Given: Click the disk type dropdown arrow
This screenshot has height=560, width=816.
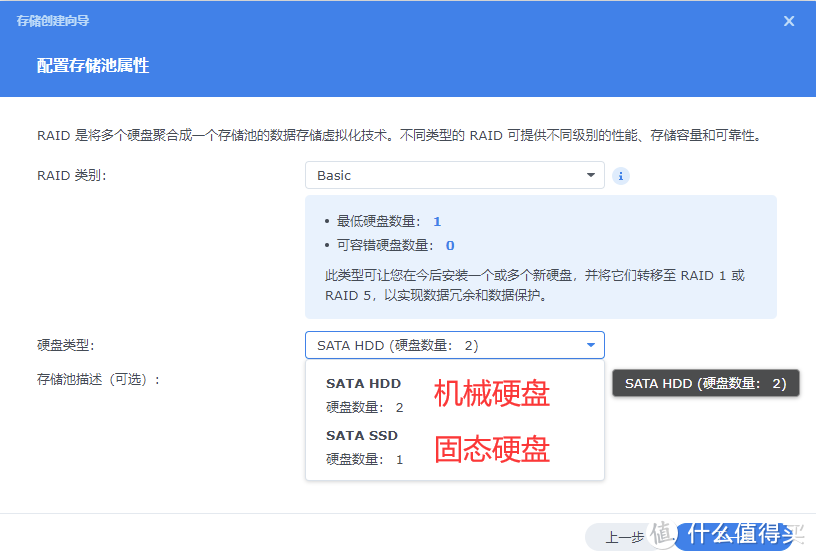Looking at the screenshot, I should tap(590, 346).
